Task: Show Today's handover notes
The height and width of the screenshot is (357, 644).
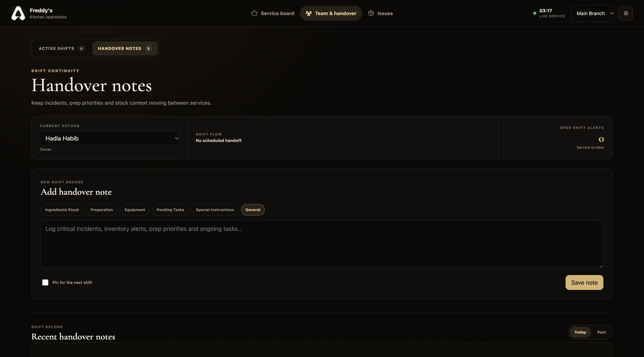Action: click(580, 332)
